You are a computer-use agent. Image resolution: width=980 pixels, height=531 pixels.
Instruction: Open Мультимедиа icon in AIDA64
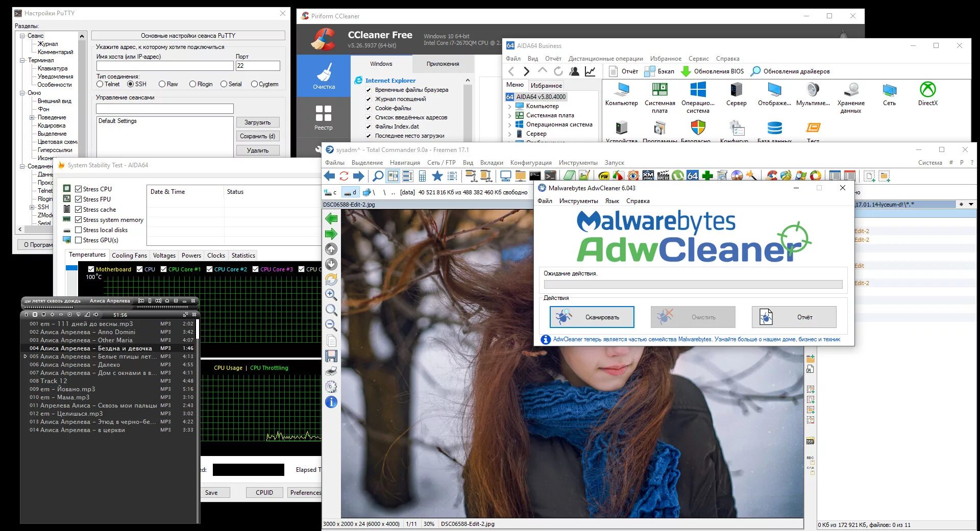[813, 94]
